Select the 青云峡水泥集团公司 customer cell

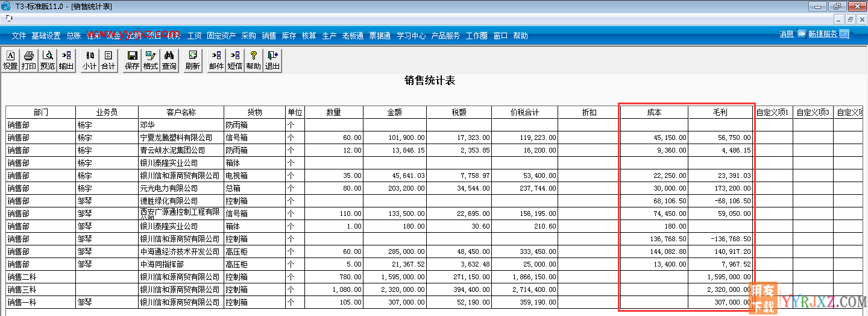point(181,150)
